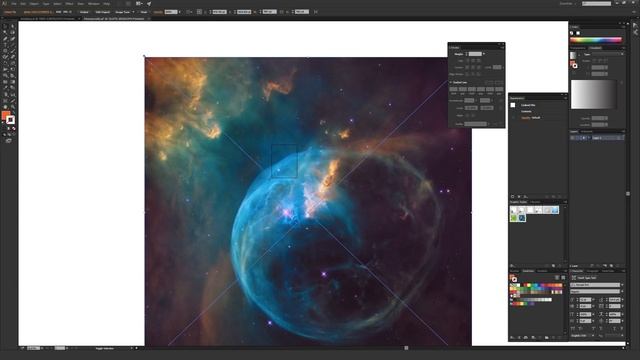
Task: Open the Effect menu
Action: coord(69,4)
